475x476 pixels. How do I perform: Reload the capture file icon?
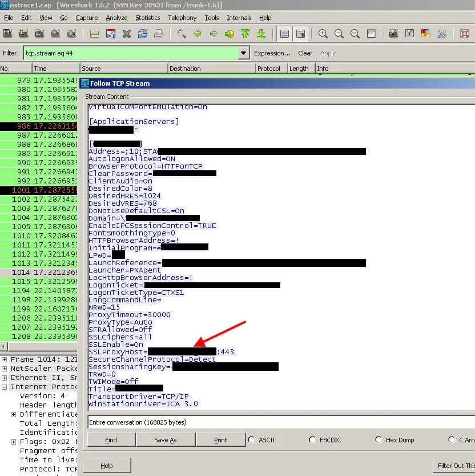coord(142,33)
